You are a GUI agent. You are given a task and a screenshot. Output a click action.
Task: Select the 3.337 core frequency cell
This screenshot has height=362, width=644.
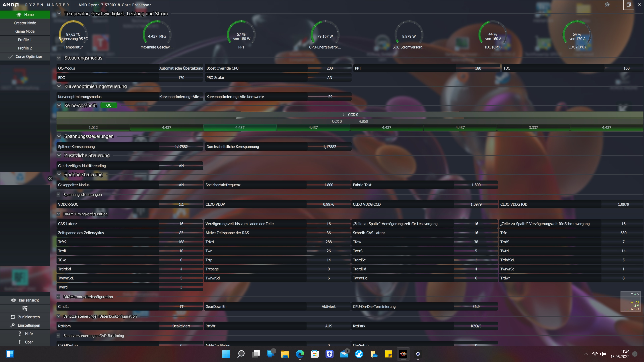click(533, 127)
